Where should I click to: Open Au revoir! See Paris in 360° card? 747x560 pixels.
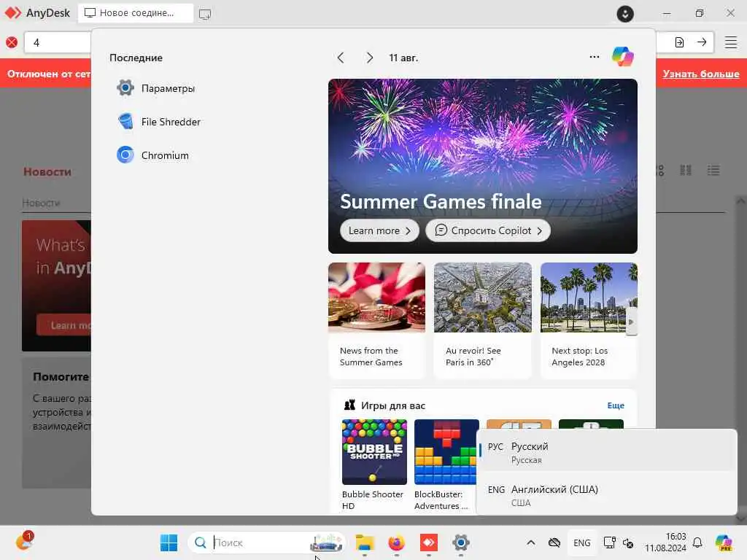[x=483, y=320]
